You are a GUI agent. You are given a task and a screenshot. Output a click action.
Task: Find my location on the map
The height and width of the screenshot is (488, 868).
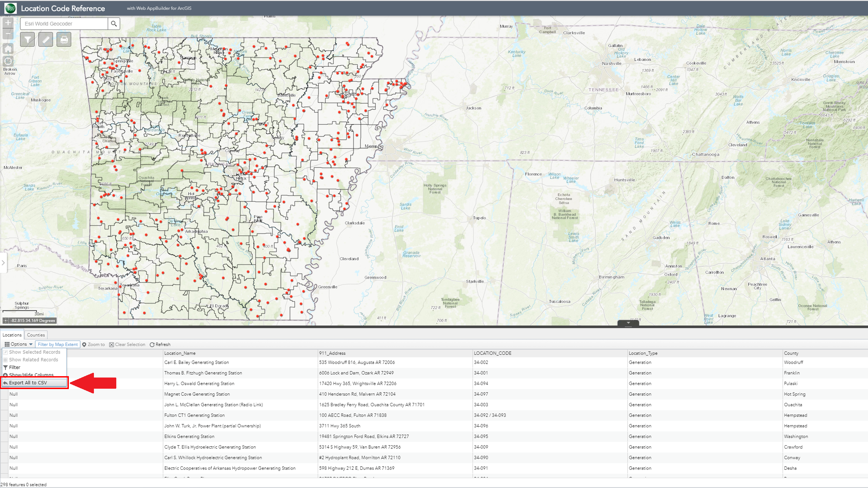coord(8,61)
